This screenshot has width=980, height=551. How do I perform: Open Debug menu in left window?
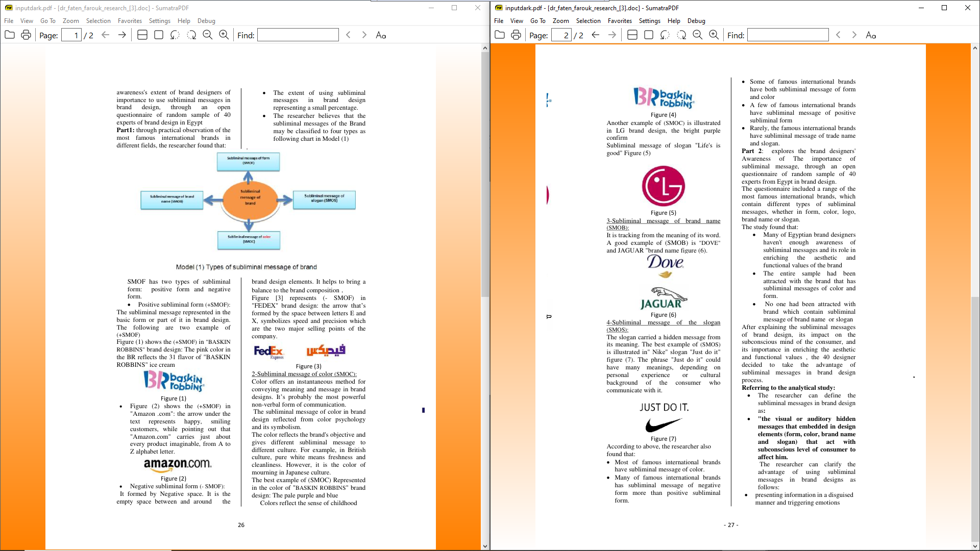click(206, 21)
